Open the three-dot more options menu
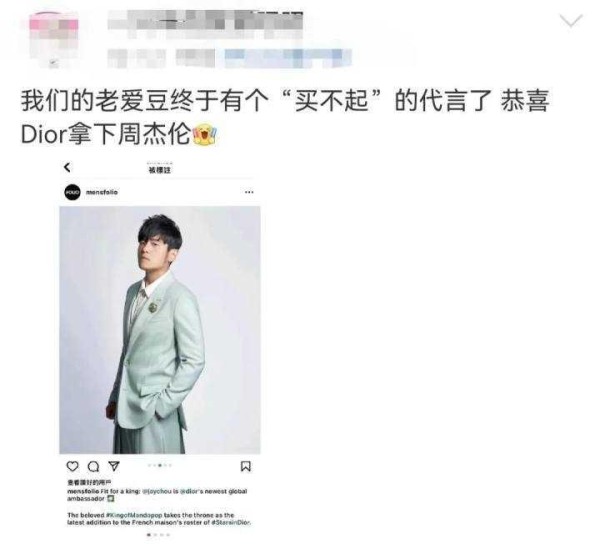Viewport: 600px width, 544px height. [249, 192]
